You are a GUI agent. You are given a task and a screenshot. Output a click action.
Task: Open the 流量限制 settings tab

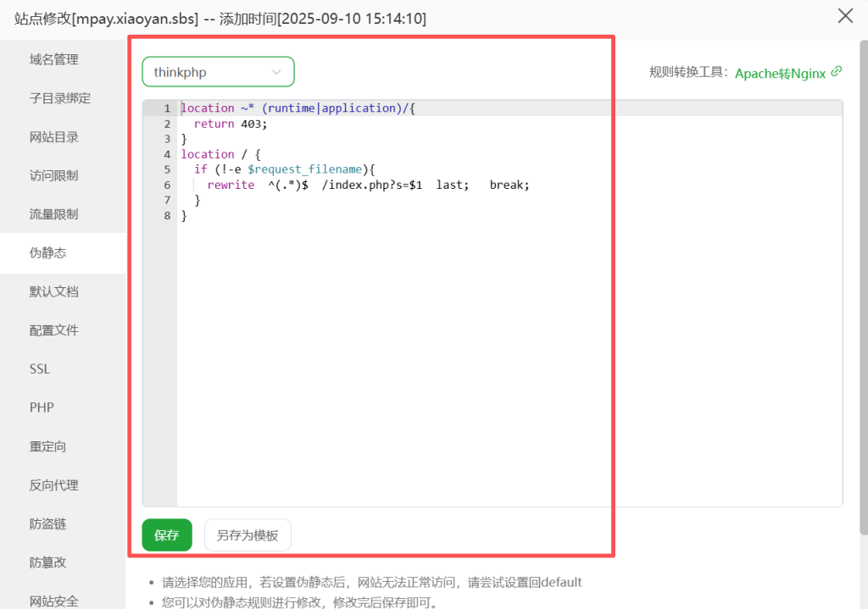[54, 214]
